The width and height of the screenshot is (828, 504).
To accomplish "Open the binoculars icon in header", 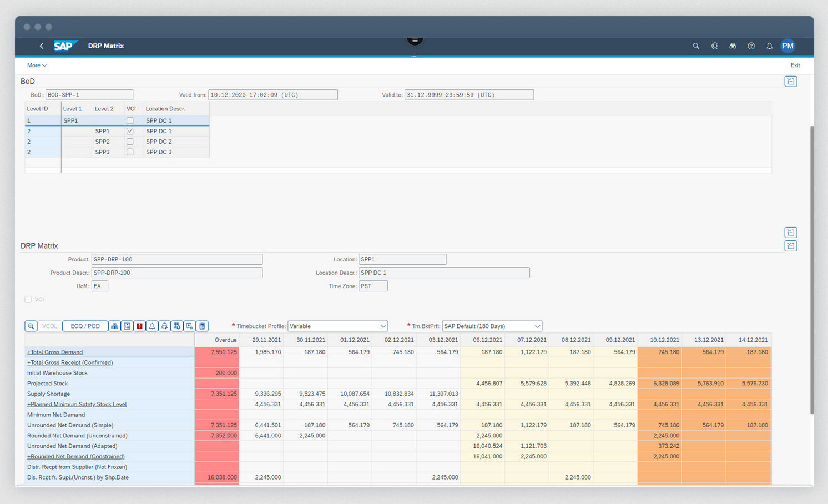I will coord(733,46).
